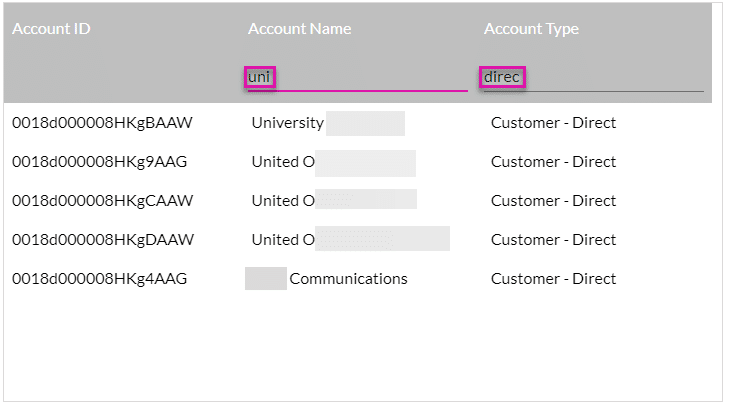Sort by the Account Name column header

[299, 29]
